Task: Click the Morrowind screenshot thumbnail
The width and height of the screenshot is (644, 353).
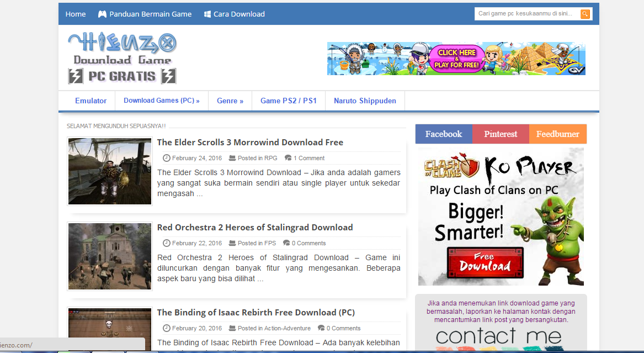Action: pos(110,171)
